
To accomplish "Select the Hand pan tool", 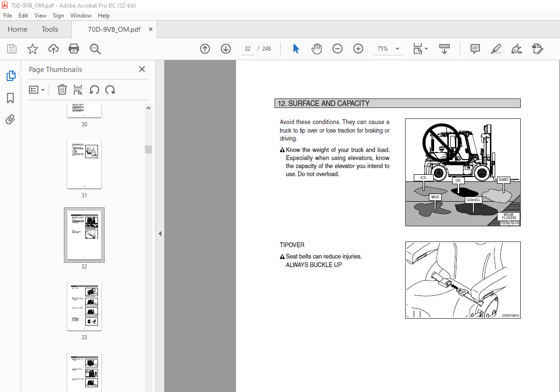I will coord(317,49).
